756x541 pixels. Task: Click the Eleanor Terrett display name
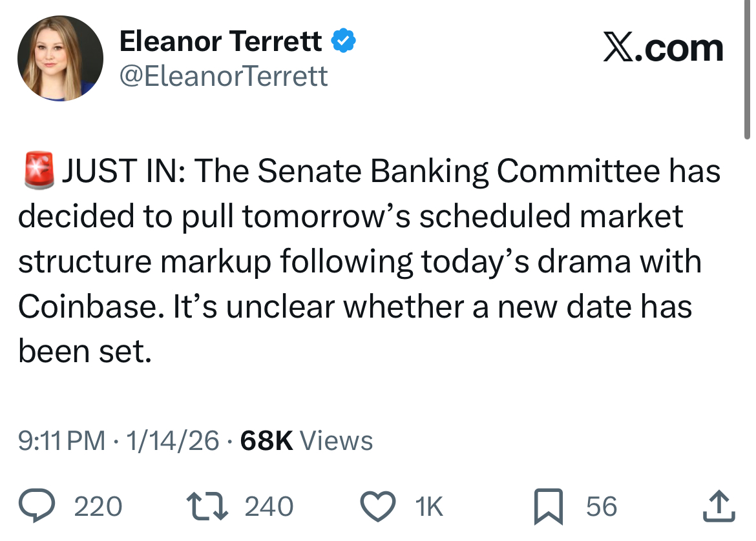pyautogui.click(x=220, y=41)
